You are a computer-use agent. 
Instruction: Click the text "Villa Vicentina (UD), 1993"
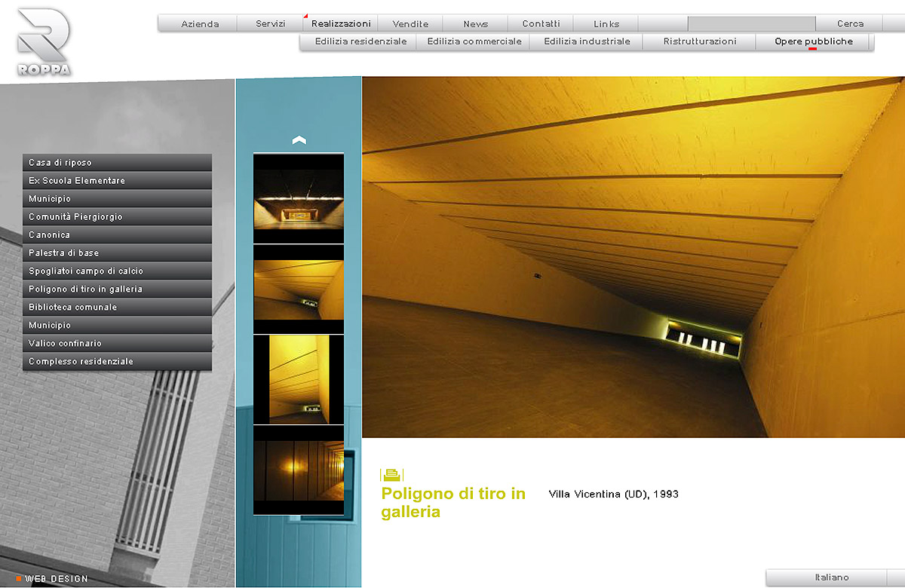coord(614,495)
